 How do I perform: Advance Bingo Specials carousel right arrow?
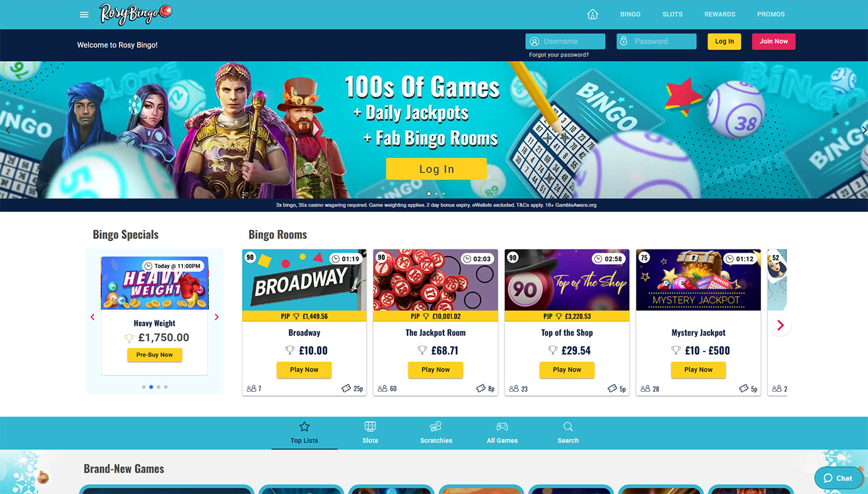click(x=217, y=317)
